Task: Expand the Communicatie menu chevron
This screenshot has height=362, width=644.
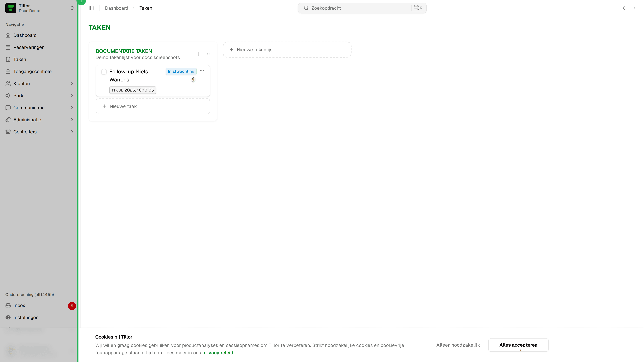Action: pos(72,108)
